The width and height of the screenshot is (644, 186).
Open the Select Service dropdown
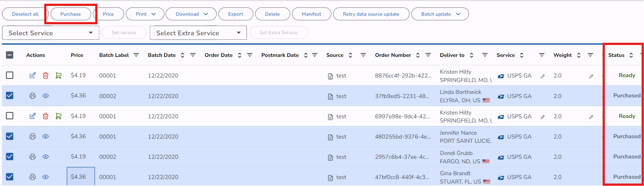pyautogui.click(x=51, y=33)
